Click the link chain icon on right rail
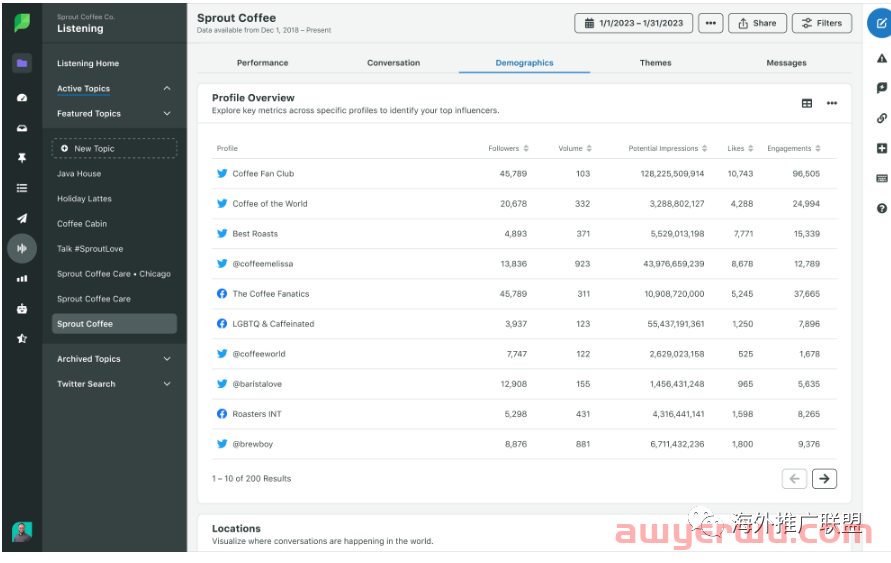Screen dimensions: 891x563 point(881,118)
